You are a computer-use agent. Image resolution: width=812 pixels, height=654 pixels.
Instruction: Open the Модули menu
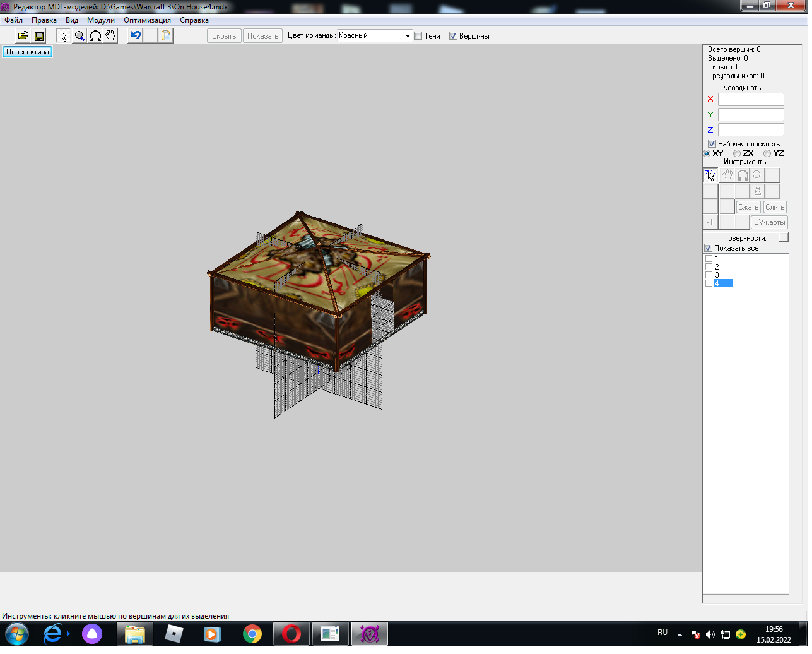point(101,20)
